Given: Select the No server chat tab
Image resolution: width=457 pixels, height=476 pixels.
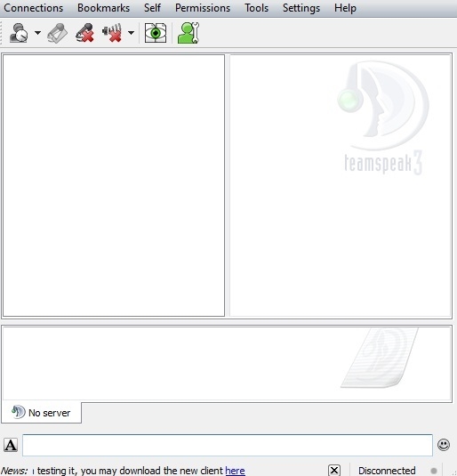Looking at the screenshot, I should point(41,413).
